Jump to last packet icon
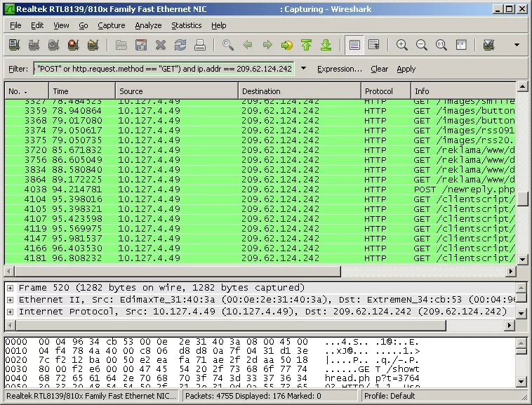Viewport: 532px width, 405px height. point(326,45)
